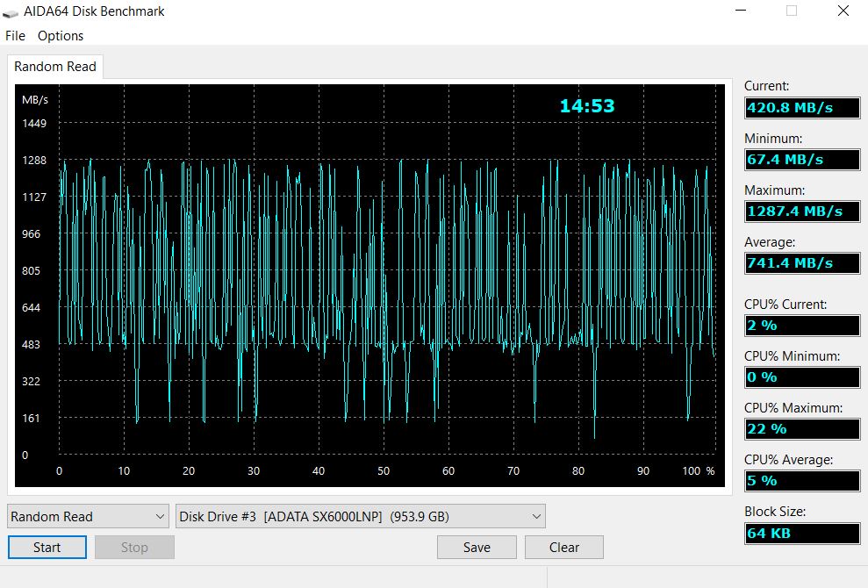The width and height of the screenshot is (868, 588).
Task: Open the File menu
Action: coord(15,36)
